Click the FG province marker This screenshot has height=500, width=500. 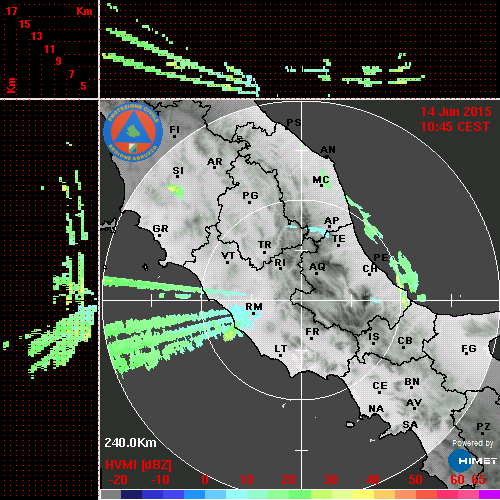click(467, 353)
